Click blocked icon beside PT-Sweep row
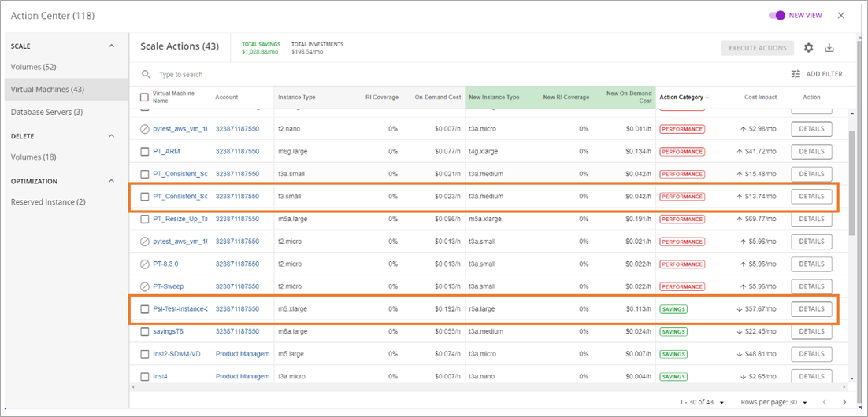This screenshot has height=417, width=868. point(144,286)
